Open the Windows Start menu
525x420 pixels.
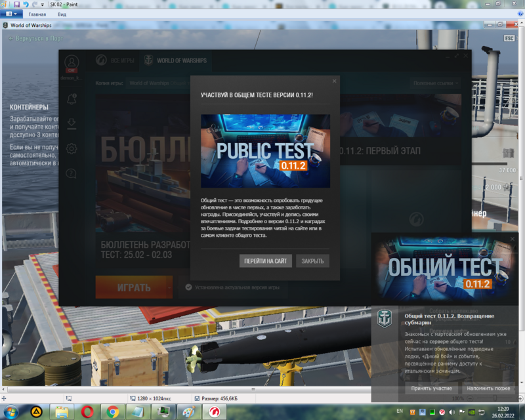pyautogui.click(x=11, y=411)
